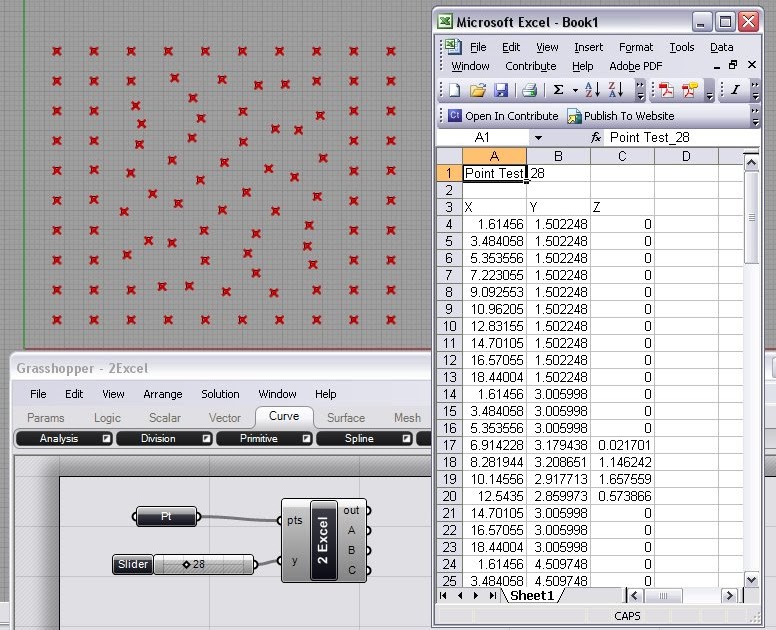776x630 pixels.
Task: Click the Slider label on the Grasshopper slider
Action: pyautogui.click(x=133, y=564)
